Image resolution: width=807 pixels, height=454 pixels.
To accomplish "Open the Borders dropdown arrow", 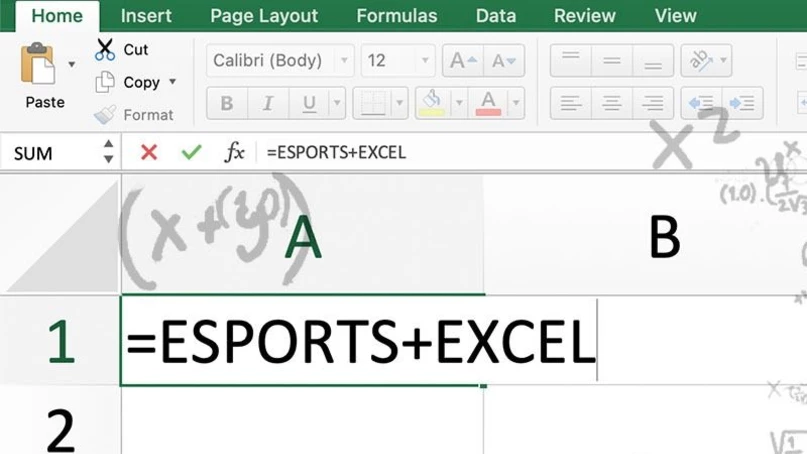I will coord(400,103).
